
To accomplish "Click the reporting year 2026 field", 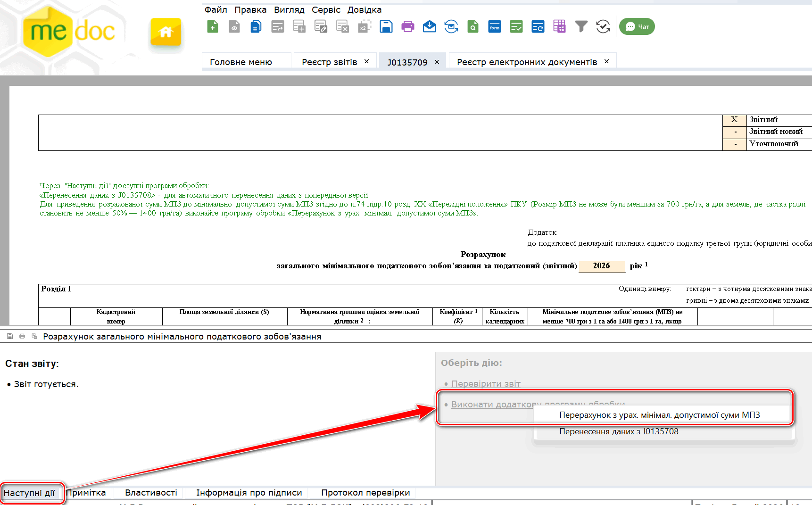I will (601, 266).
